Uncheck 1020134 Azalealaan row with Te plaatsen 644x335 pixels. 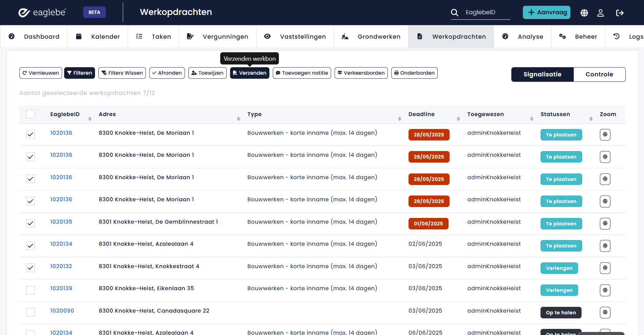tap(31, 245)
